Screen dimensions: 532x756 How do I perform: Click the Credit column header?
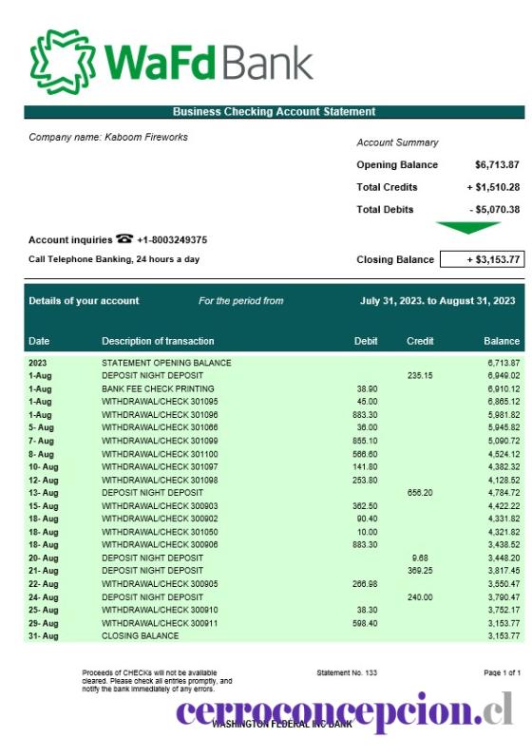(420, 341)
